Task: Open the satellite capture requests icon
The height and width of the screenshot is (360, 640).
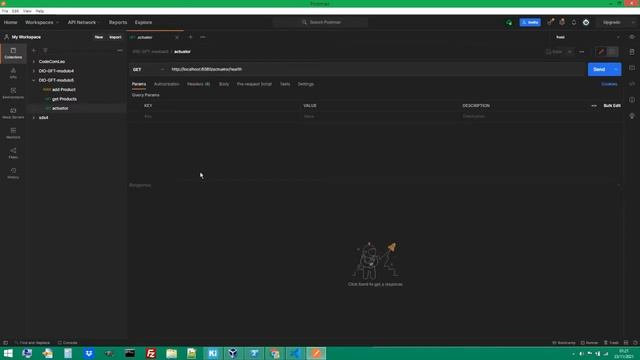Action: (551, 22)
